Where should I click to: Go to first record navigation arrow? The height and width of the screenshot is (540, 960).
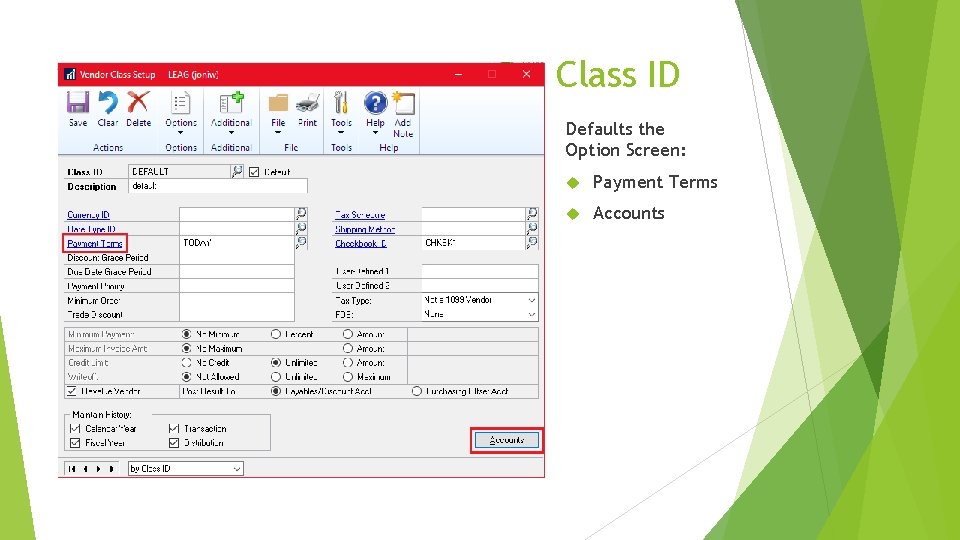[x=72, y=469]
